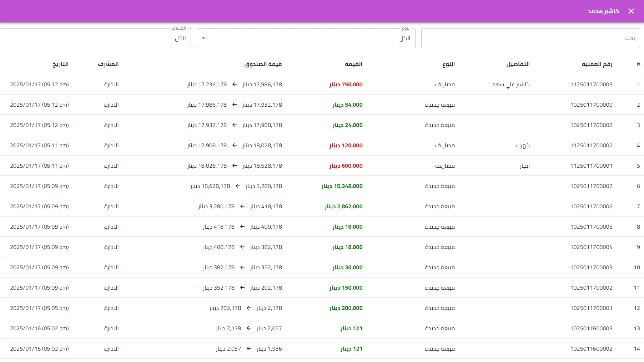The image size is (644, 362).
Task: Click the 30,000 دينار value
Action: (348, 267)
